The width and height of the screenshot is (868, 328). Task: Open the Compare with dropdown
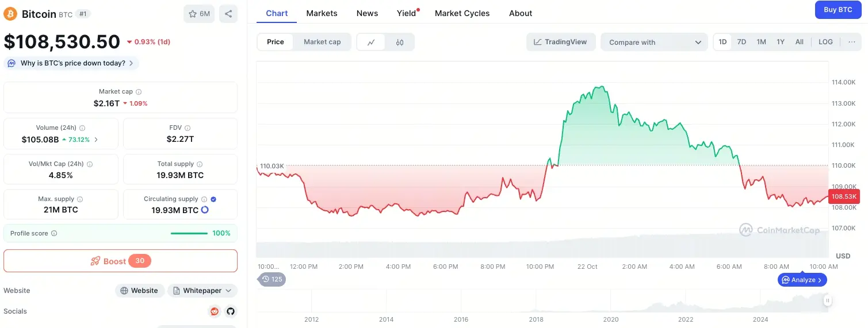[654, 42]
